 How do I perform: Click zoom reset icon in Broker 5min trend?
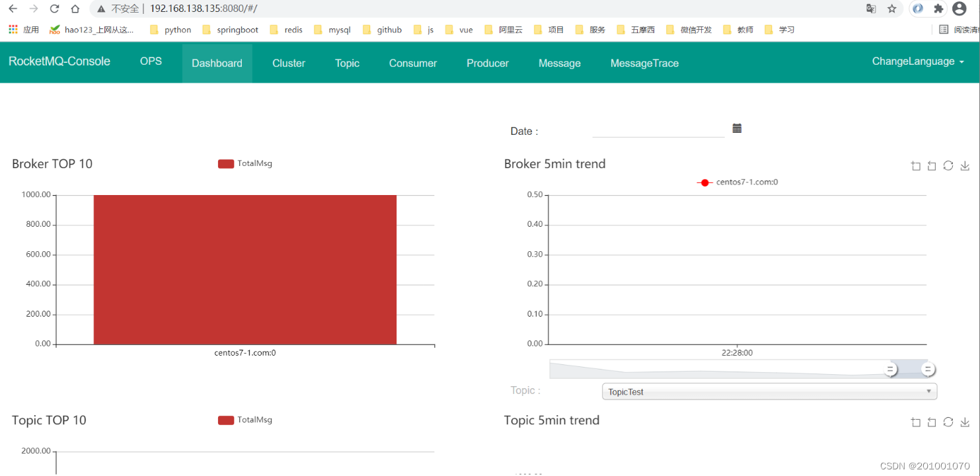coord(932,166)
